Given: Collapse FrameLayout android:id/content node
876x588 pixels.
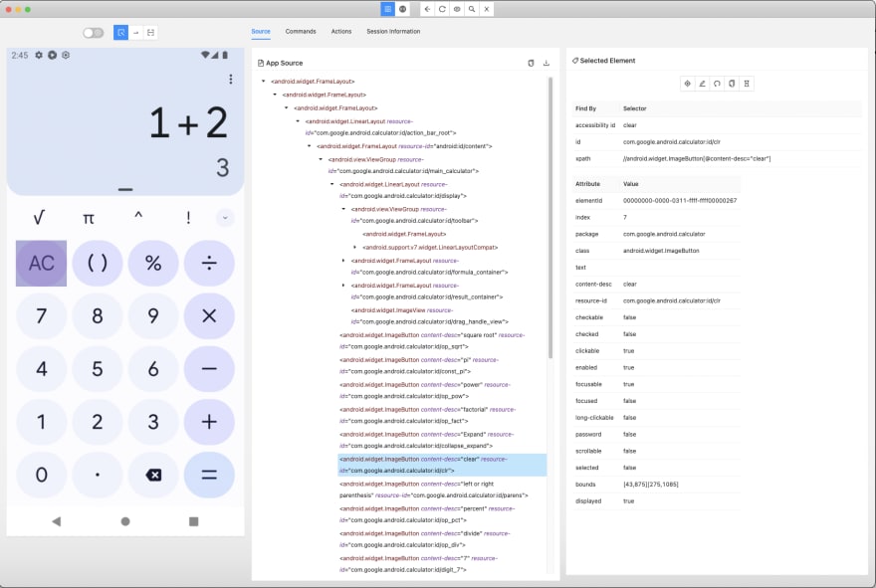Looking at the screenshot, I should pyautogui.click(x=310, y=145).
